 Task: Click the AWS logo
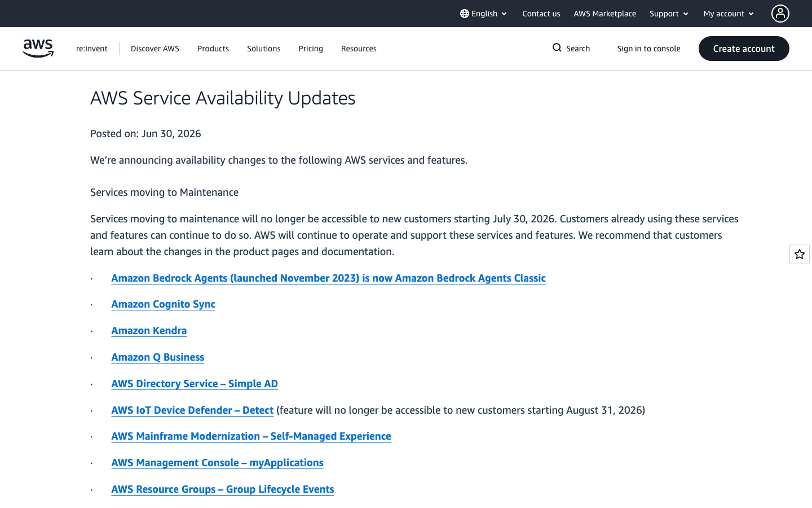pyautogui.click(x=38, y=49)
